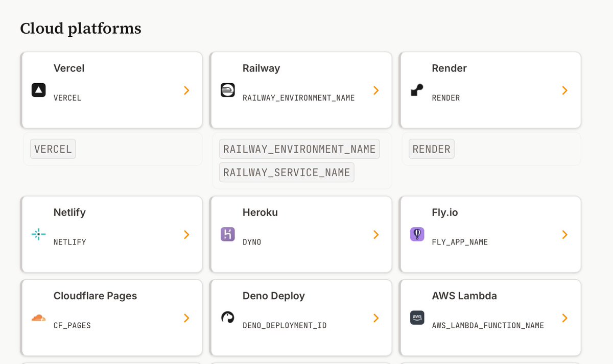Open Fly.io card via its orange chevron
This screenshot has height=364, width=613.
click(565, 234)
